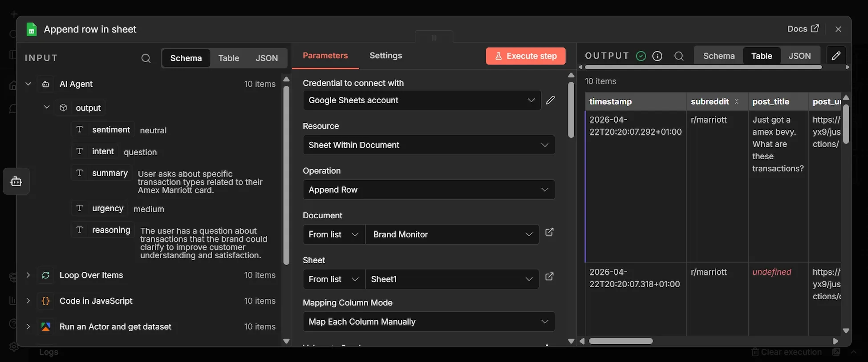The image size is (868, 362).
Task: Open the Google Sheets account credential dropdown
Action: click(422, 100)
